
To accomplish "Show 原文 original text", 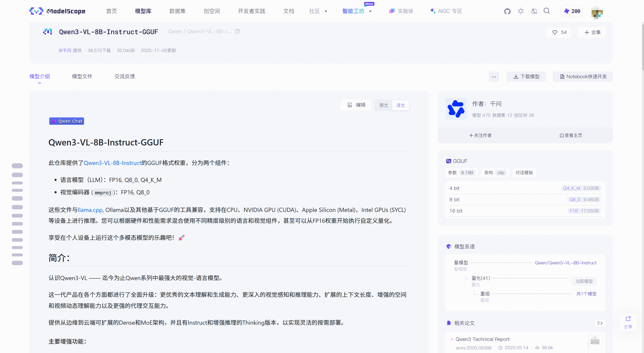I will click(x=383, y=105).
